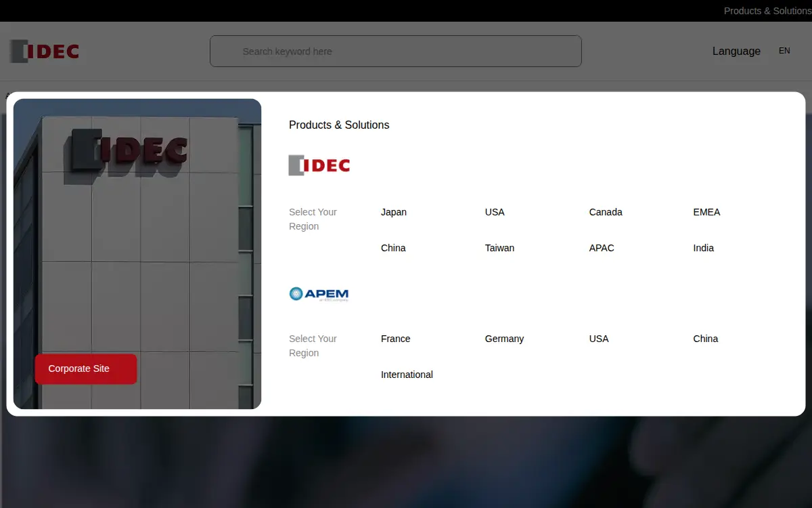Select Japan region for IDEC
812x508 pixels.
(x=394, y=212)
